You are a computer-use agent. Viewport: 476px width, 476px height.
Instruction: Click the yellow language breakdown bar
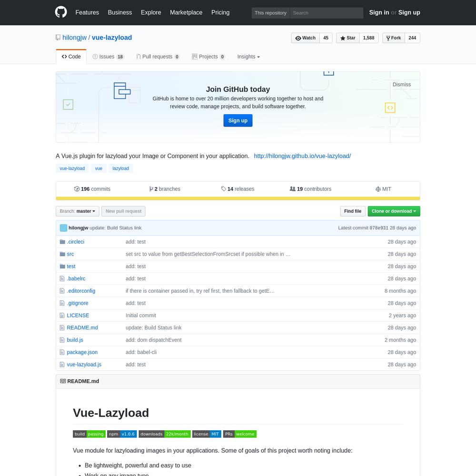238,198
